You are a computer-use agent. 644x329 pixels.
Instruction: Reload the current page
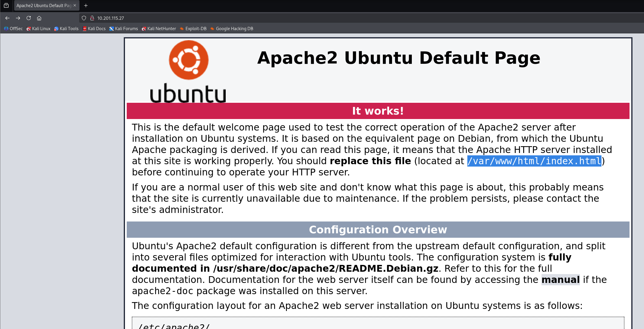point(29,18)
